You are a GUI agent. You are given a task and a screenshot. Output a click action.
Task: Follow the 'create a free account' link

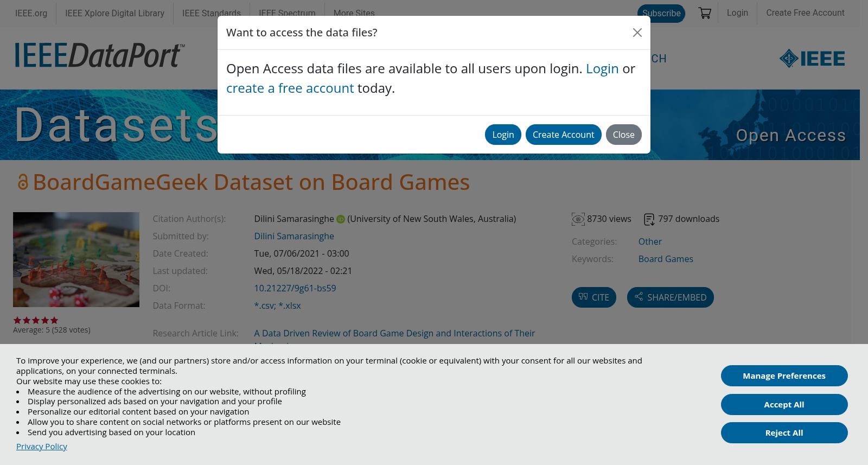pyautogui.click(x=290, y=88)
